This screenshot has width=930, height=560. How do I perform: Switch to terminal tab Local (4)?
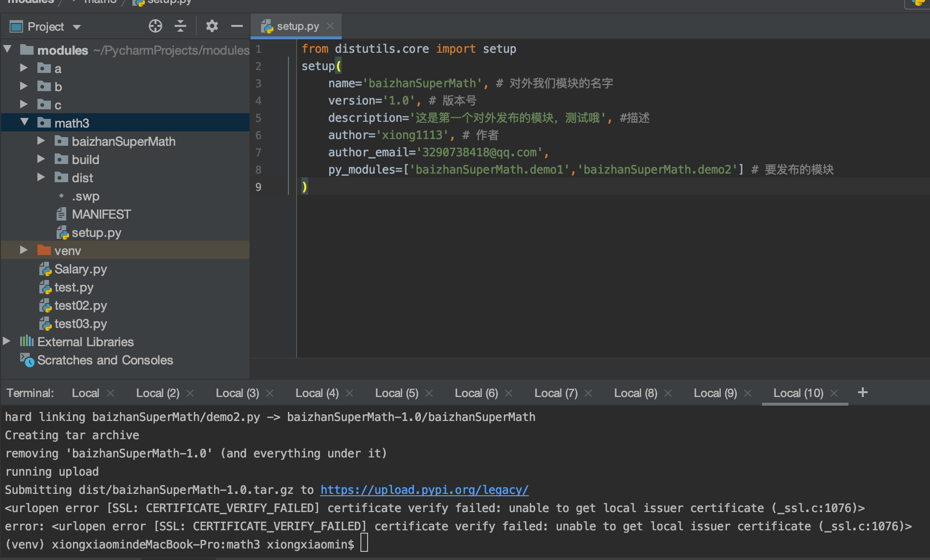317,393
